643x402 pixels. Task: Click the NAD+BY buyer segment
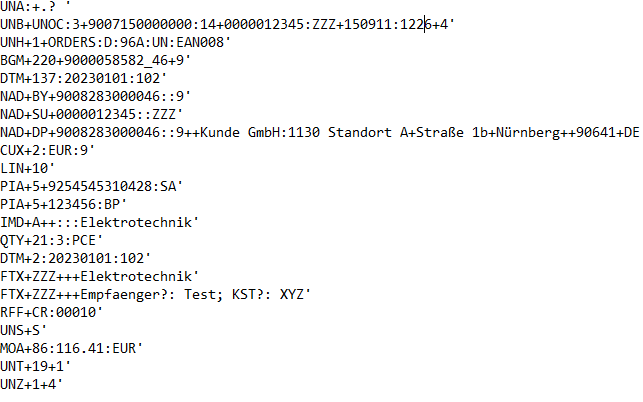96,96
